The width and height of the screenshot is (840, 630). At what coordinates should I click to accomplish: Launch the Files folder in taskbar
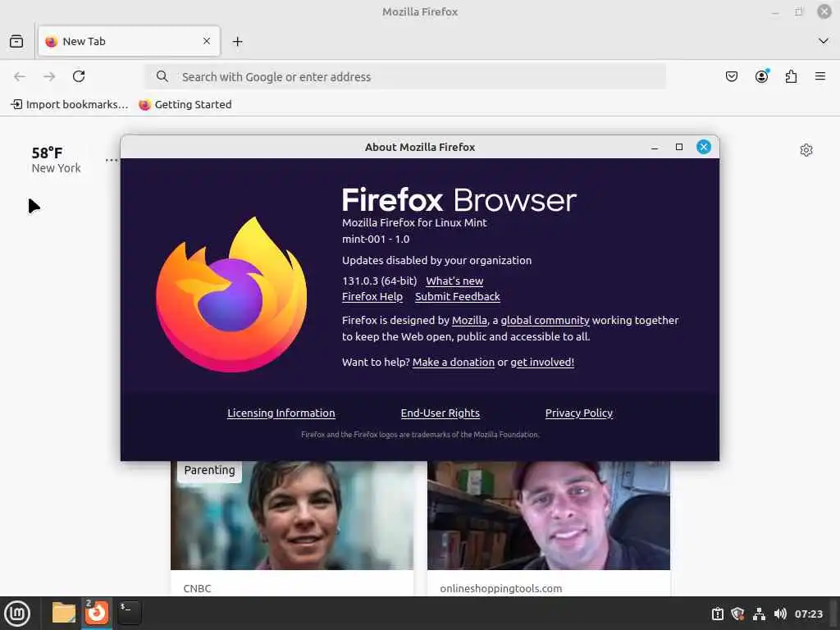click(x=64, y=613)
